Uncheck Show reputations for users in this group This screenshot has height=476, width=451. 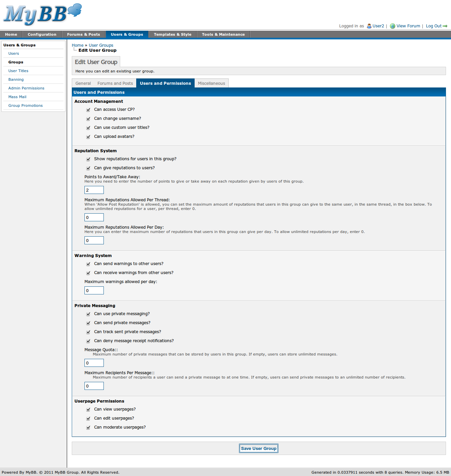(88, 159)
